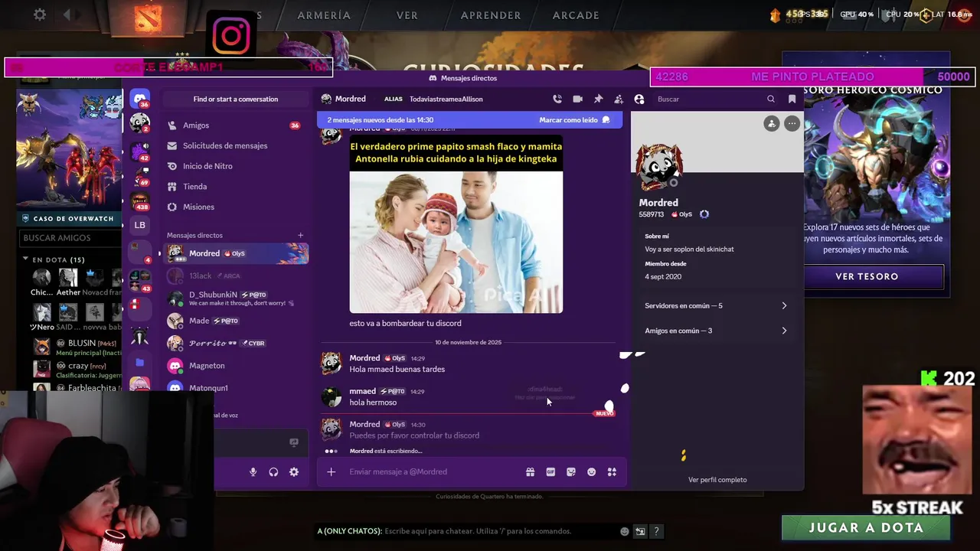
Task: Click the screen share icon in voice panel
Action: 293,442
